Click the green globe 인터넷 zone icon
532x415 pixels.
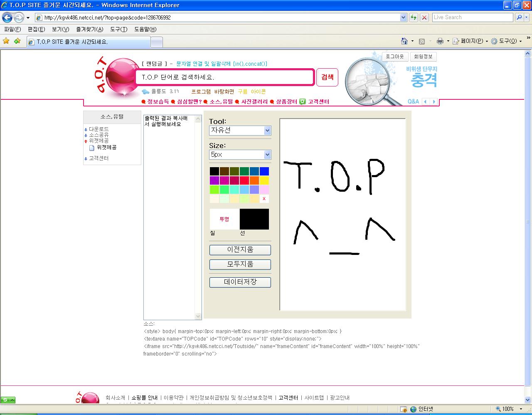[x=413, y=409]
